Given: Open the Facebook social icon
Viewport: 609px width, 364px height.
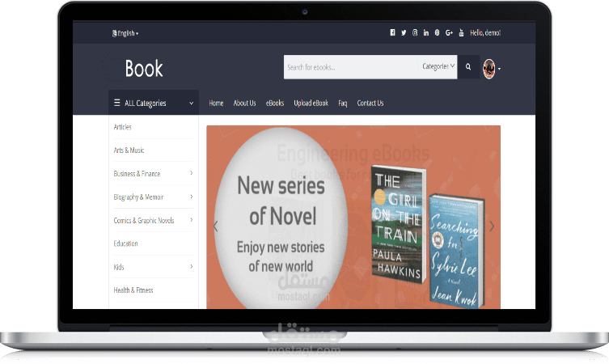Looking at the screenshot, I should (x=393, y=32).
